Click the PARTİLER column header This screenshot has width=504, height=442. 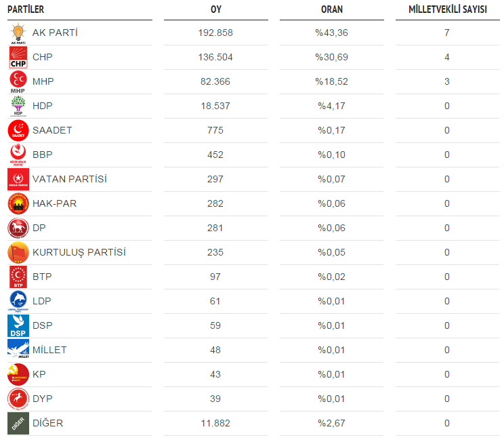pos(26,9)
